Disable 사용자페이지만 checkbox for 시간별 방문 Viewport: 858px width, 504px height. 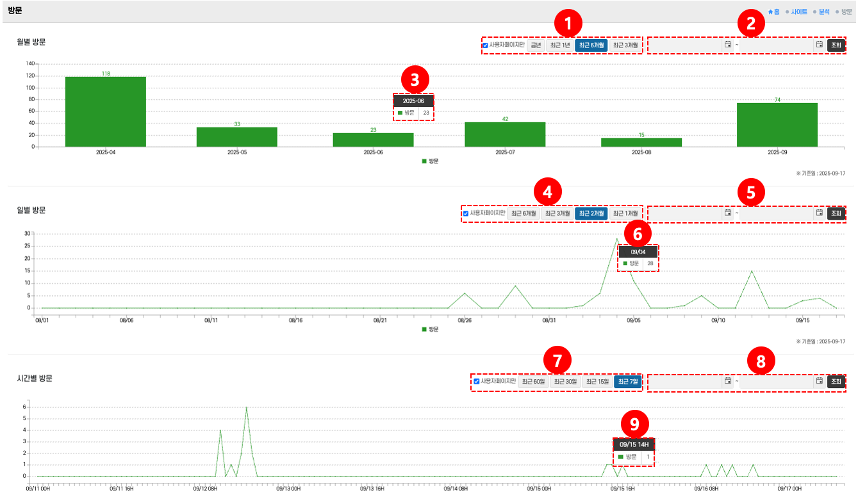(476, 382)
